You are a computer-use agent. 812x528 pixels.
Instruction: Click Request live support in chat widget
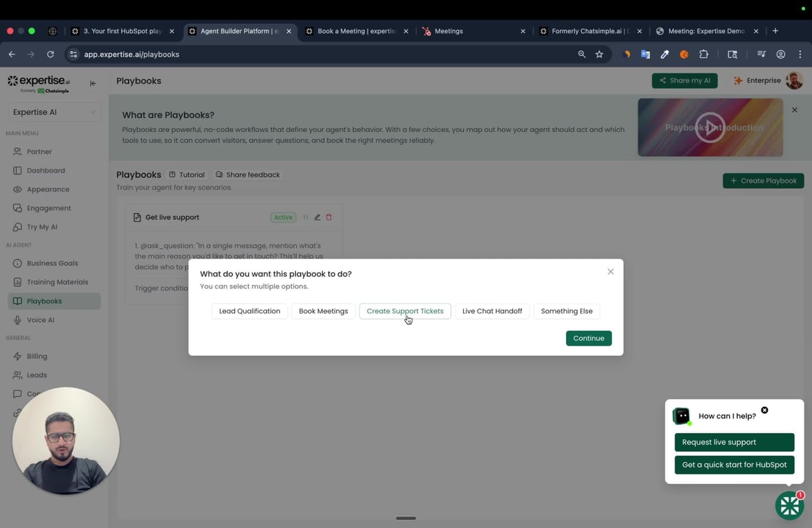(x=734, y=442)
